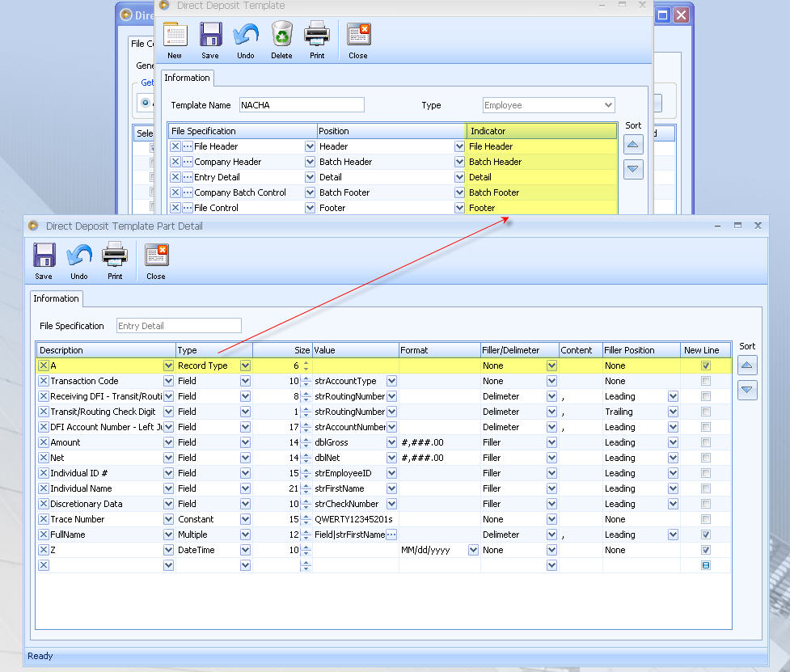Click the Filler/Delimeter column header
The width and height of the screenshot is (790, 672).
[x=519, y=350]
